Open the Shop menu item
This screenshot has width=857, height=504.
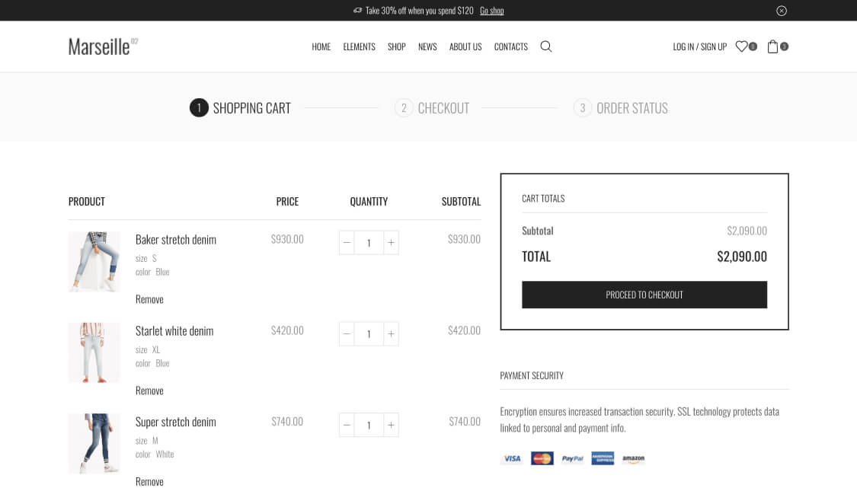point(396,46)
